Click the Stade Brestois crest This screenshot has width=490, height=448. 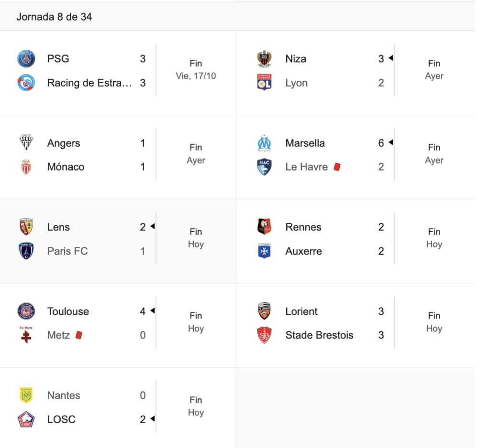point(265,335)
